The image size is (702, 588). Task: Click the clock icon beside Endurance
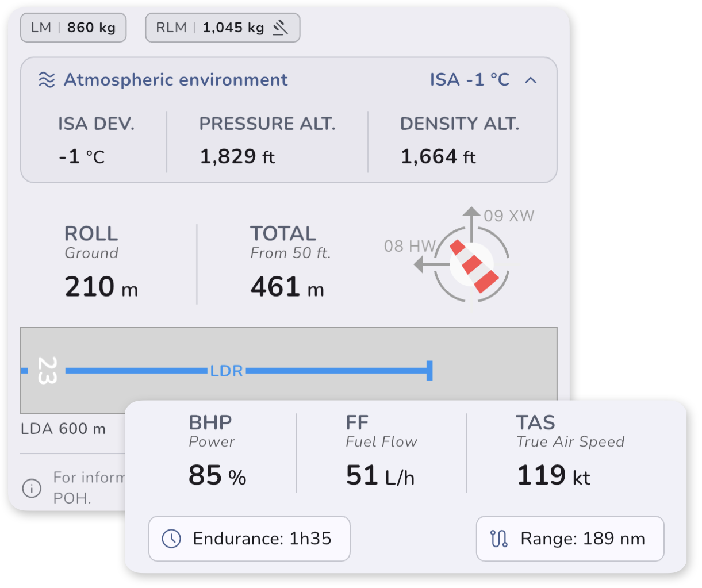tap(171, 539)
